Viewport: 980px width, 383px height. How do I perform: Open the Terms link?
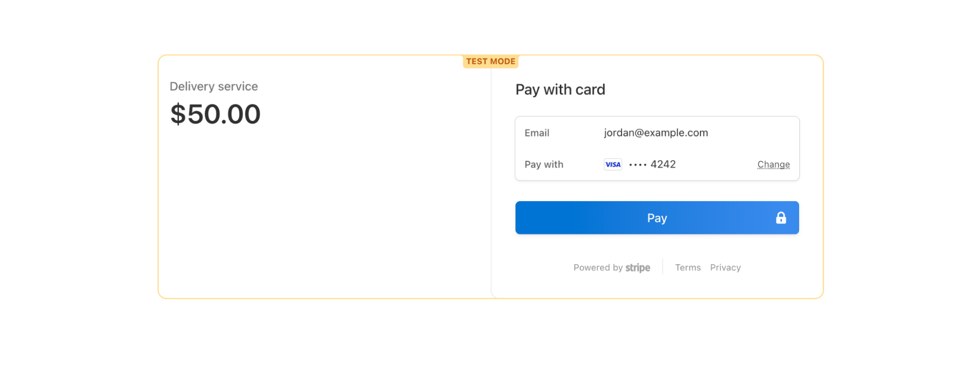(688, 268)
